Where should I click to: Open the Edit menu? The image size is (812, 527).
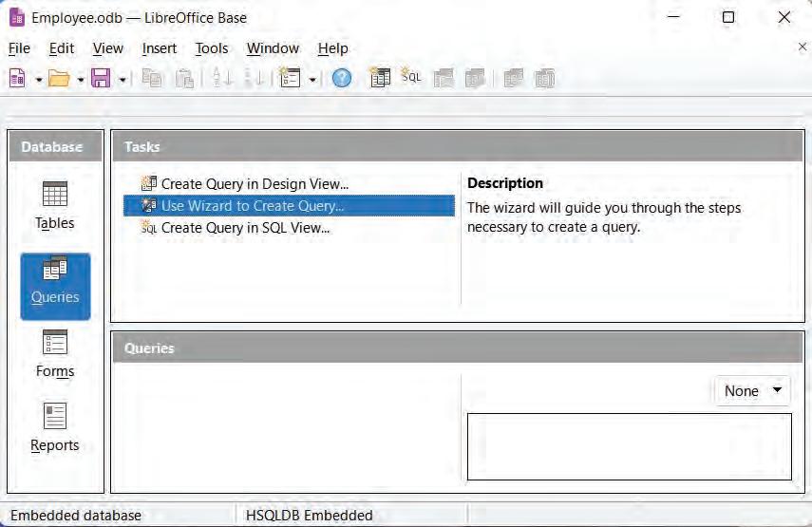click(x=62, y=48)
